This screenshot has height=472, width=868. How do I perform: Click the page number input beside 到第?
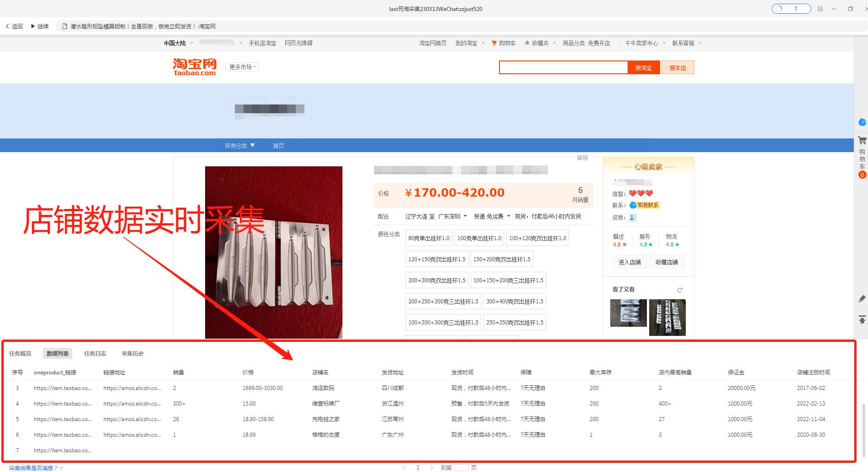click(x=461, y=467)
